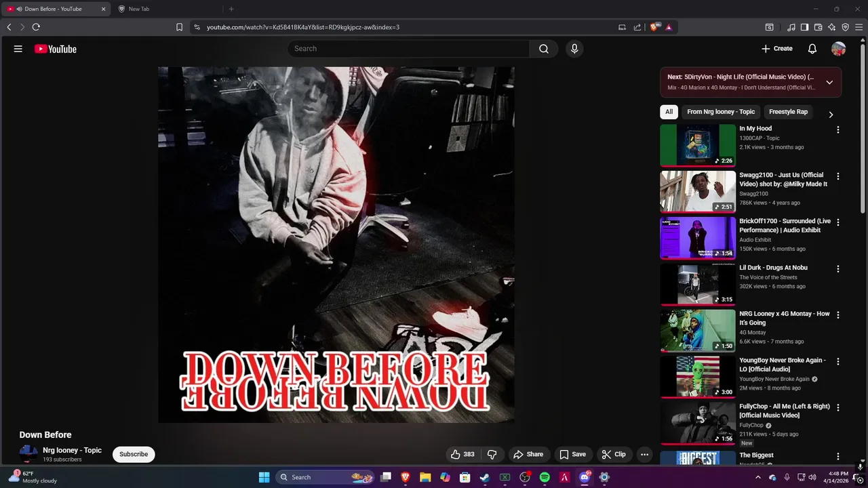Click the Windows taskbar search box
868x488 pixels.
325,477
